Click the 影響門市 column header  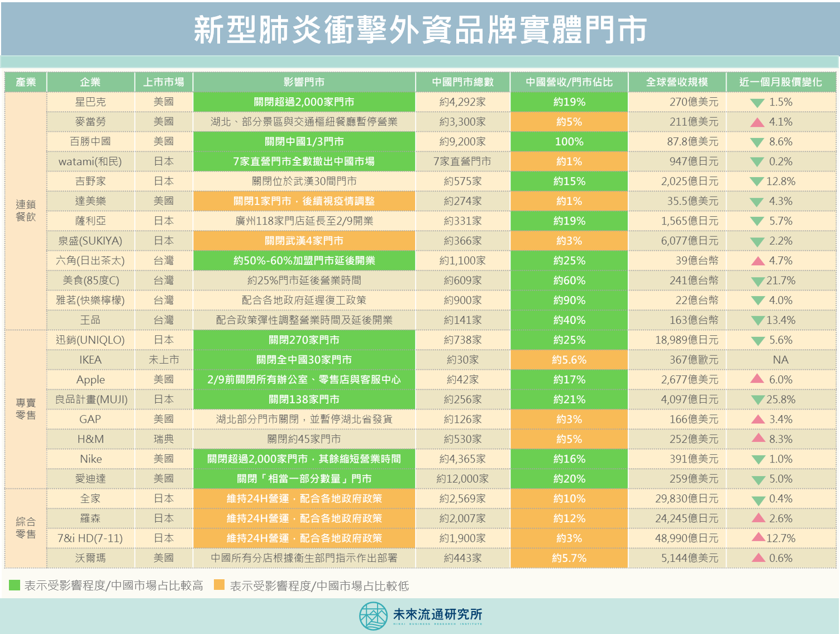(304, 82)
